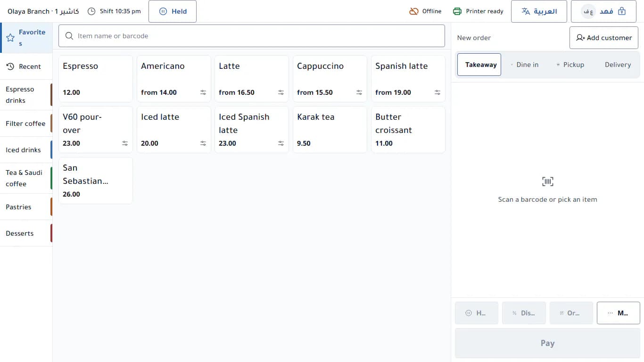Switch to the Filter coffee category
Image resolution: width=644 pixels, height=362 pixels.
coord(26,123)
